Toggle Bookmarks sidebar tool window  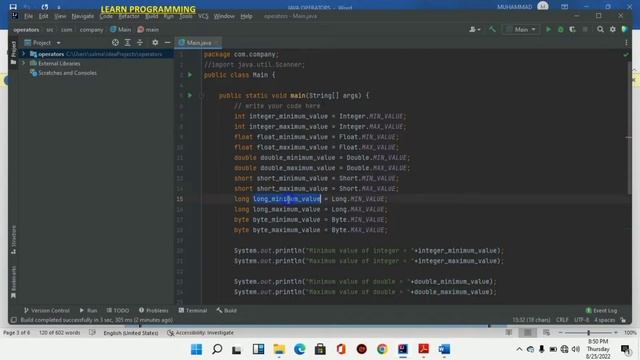tap(13, 282)
